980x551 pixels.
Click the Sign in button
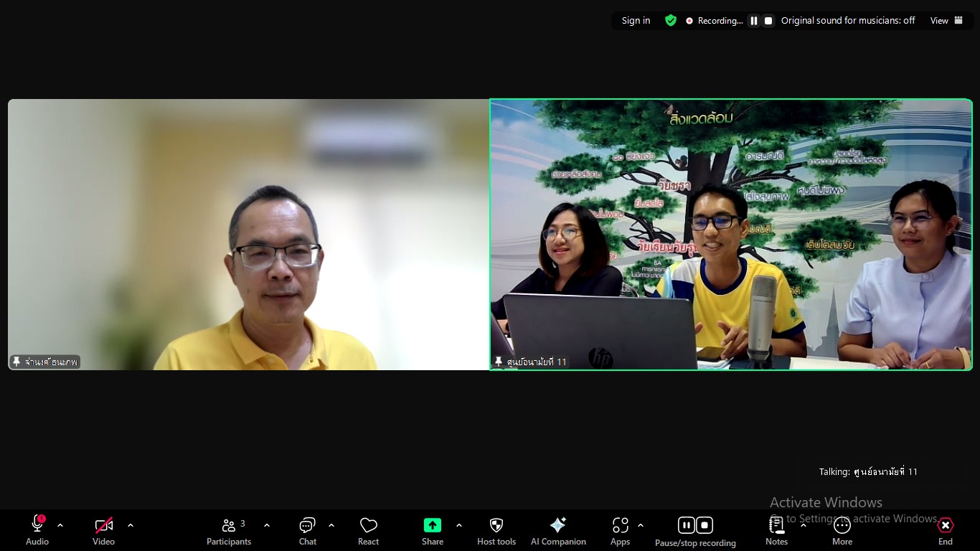click(x=636, y=21)
